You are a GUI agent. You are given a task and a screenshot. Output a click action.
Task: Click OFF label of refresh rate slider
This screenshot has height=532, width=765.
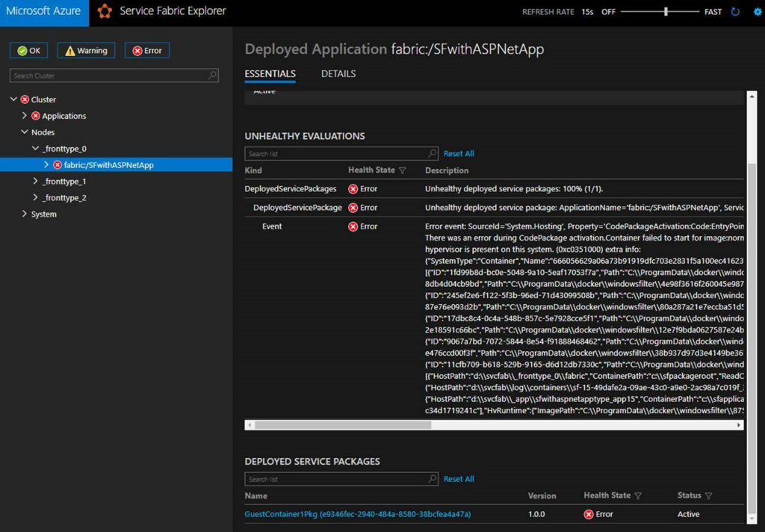(608, 12)
